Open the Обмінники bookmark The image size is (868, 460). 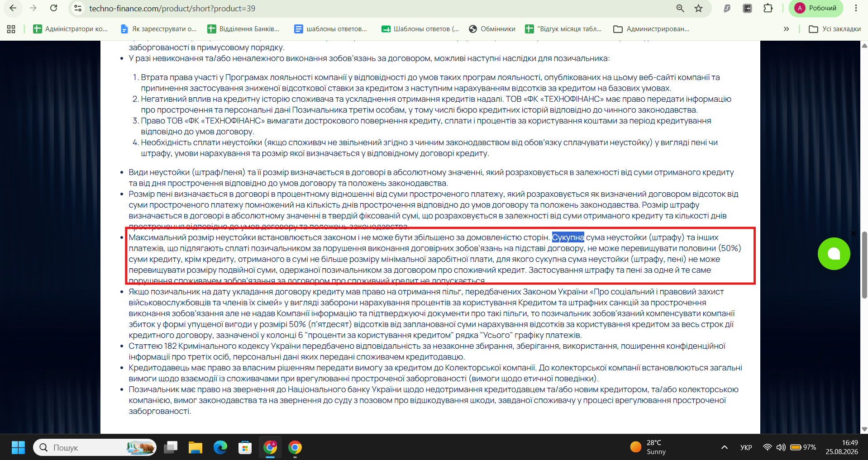pyautogui.click(x=492, y=29)
